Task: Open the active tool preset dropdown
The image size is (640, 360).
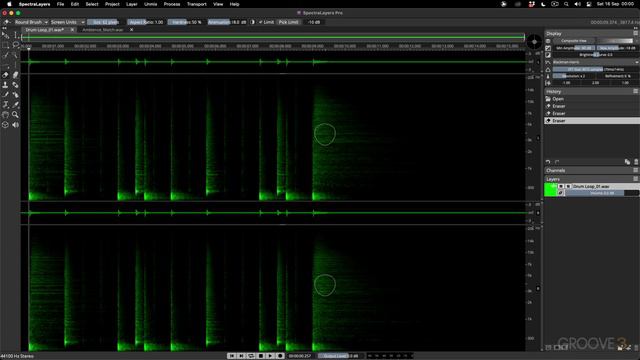Action: [x=7, y=22]
